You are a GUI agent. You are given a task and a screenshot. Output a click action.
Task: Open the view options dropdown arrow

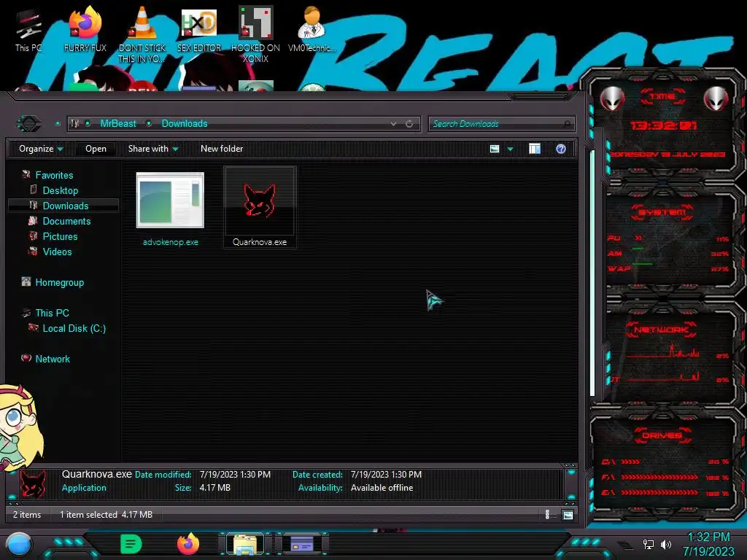point(510,149)
